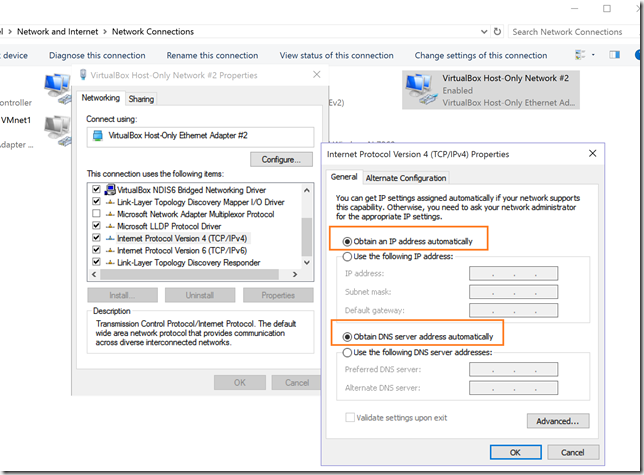Check Validate settings upon exit
Viewport: 644px width, 475px height.
click(x=350, y=418)
